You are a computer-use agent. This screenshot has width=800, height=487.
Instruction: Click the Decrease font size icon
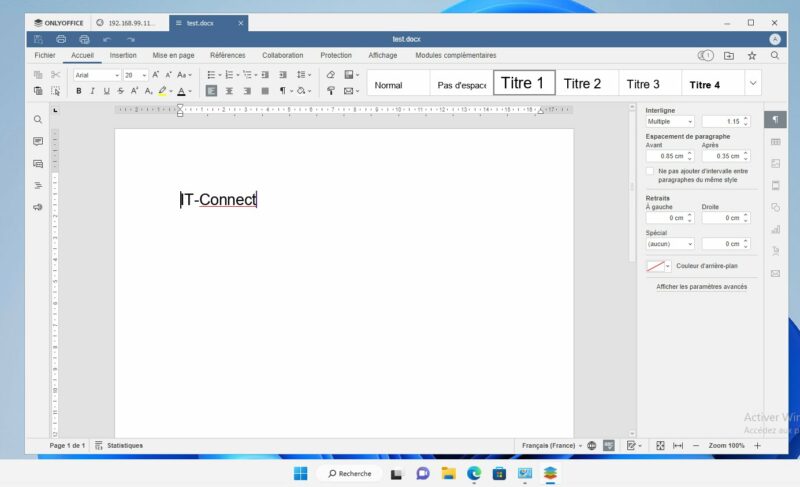(x=168, y=75)
